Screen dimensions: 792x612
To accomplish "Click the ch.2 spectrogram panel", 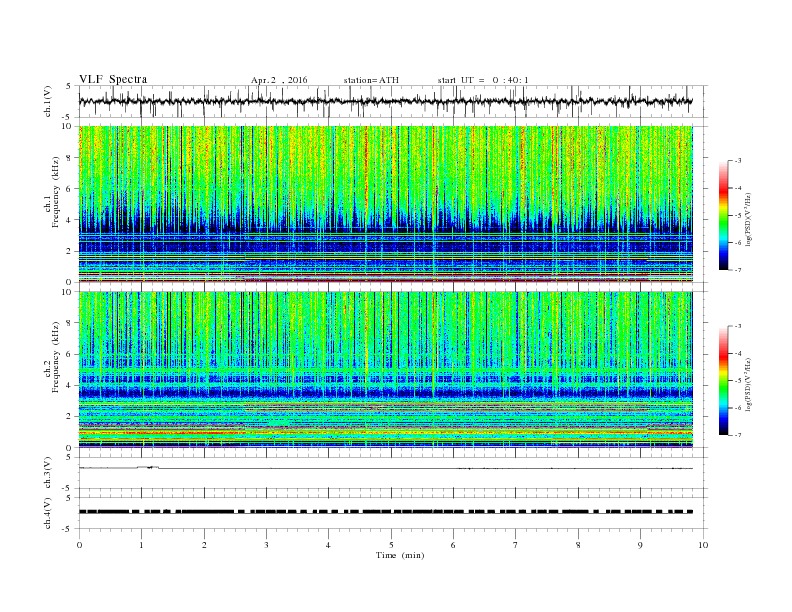I will 386,370.
